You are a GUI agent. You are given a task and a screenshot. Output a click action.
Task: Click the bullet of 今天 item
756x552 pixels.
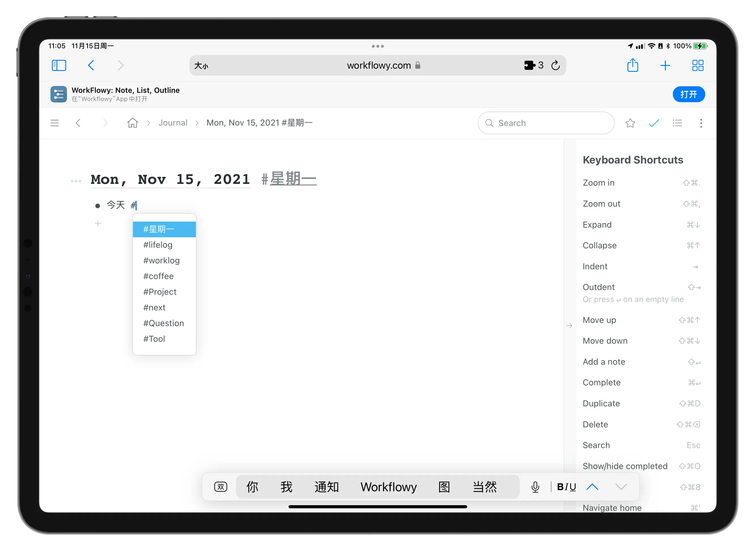[98, 205]
